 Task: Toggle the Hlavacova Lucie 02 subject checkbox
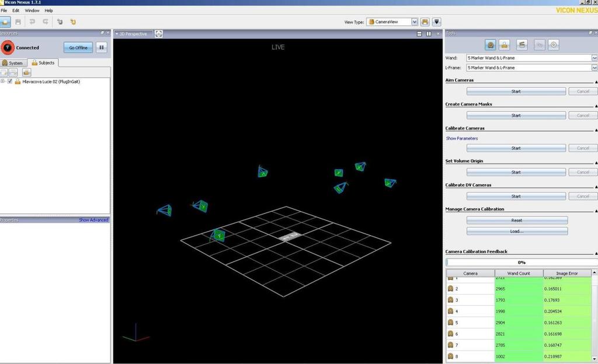pos(10,81)
